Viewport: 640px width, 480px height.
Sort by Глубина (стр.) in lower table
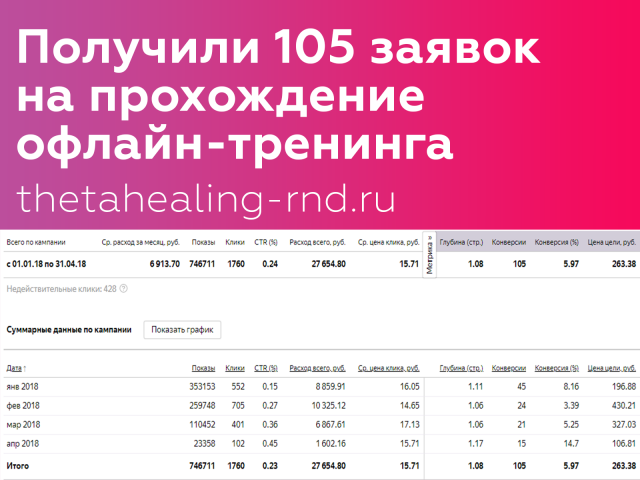pyautogui.click(x=461, y=368)
